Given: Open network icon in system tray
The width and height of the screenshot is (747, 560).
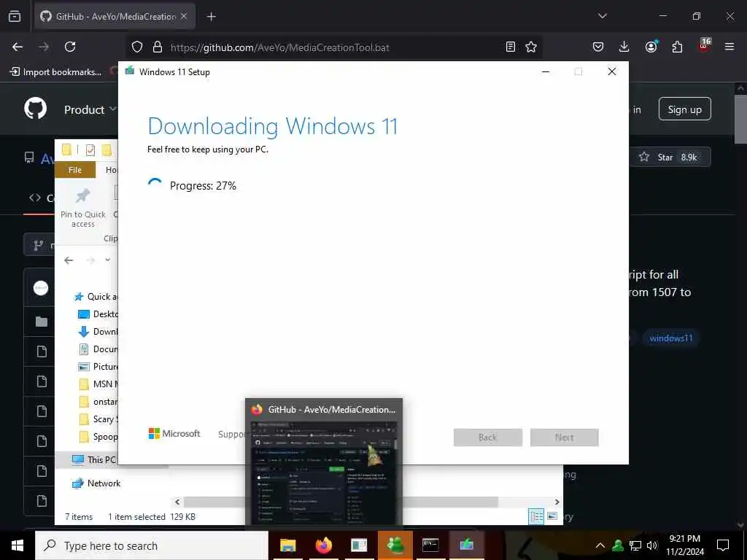Looking at the screenshot, I should pyautogui.click(x=635, y=545).
